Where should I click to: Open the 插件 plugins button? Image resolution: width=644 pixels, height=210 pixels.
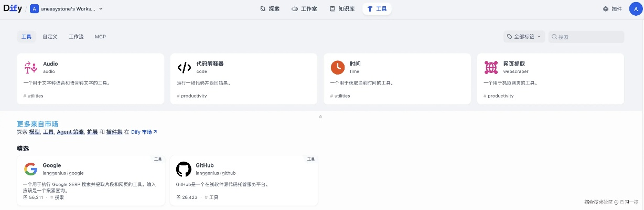612,9
